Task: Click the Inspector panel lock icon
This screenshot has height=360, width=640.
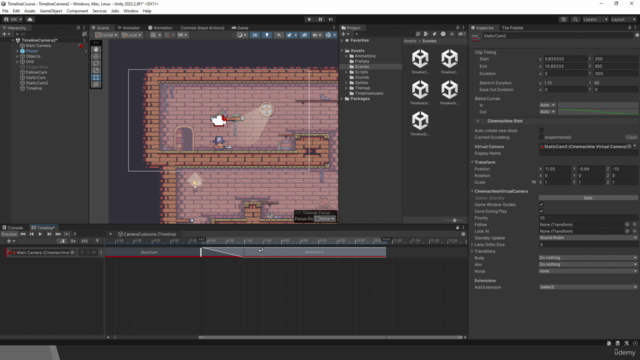Action: point(629,27)
